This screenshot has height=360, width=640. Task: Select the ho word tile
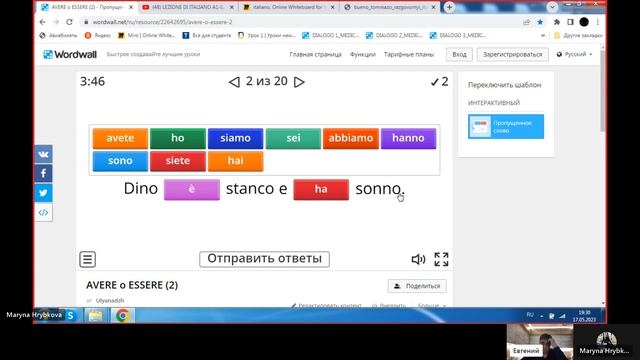[x=178, y=138]
